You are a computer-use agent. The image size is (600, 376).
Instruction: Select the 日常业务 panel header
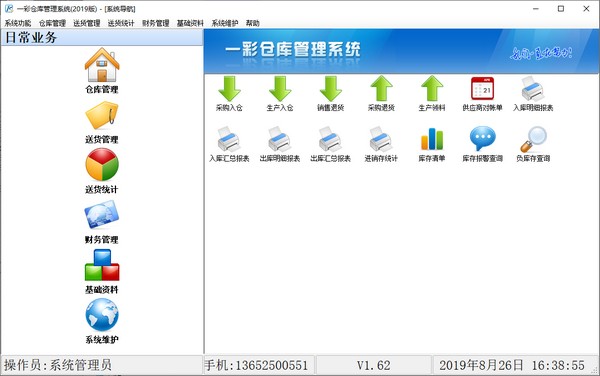click(102, 37)
